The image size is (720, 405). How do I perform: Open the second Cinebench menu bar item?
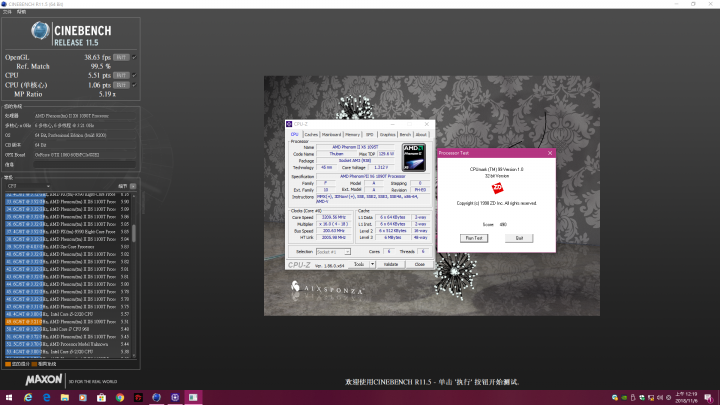pyautogui.click(x=21, y=12)
